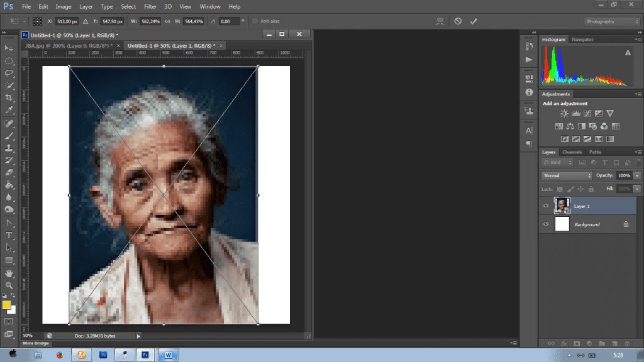Expand the layer Opacity dropdown arrow

tap(637, 176)
